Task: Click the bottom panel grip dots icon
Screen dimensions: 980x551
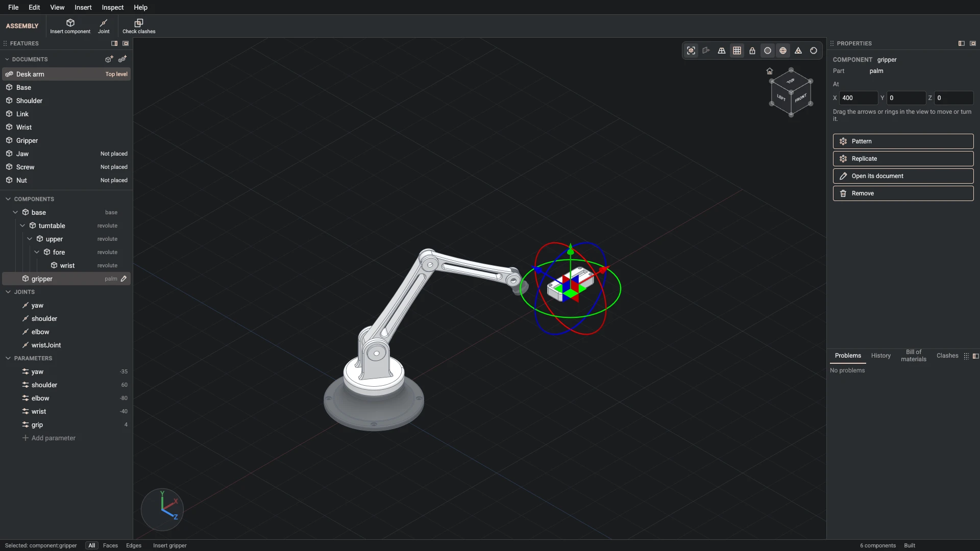Action: coord(966,356)
